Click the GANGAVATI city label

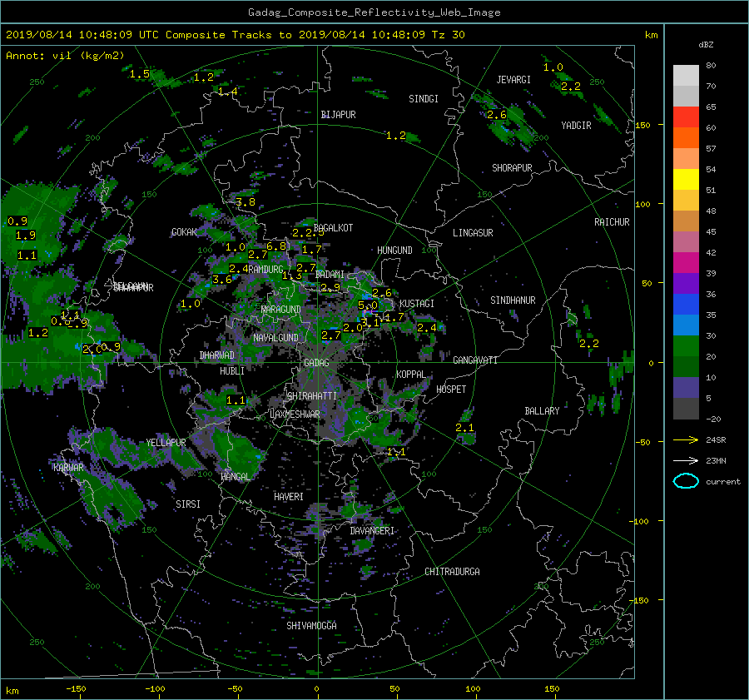pos(475,360)
